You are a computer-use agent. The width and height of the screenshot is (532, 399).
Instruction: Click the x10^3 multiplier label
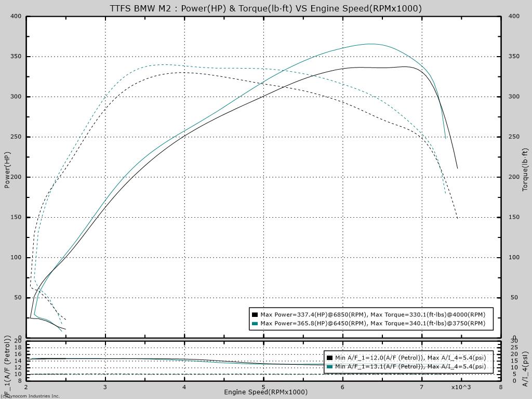click(x=460, y=387)
